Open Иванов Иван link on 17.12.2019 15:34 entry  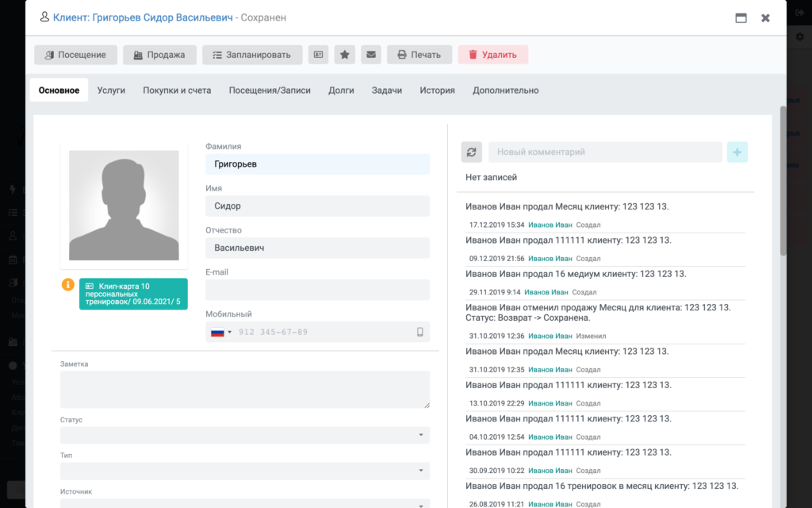click(550, 225)
